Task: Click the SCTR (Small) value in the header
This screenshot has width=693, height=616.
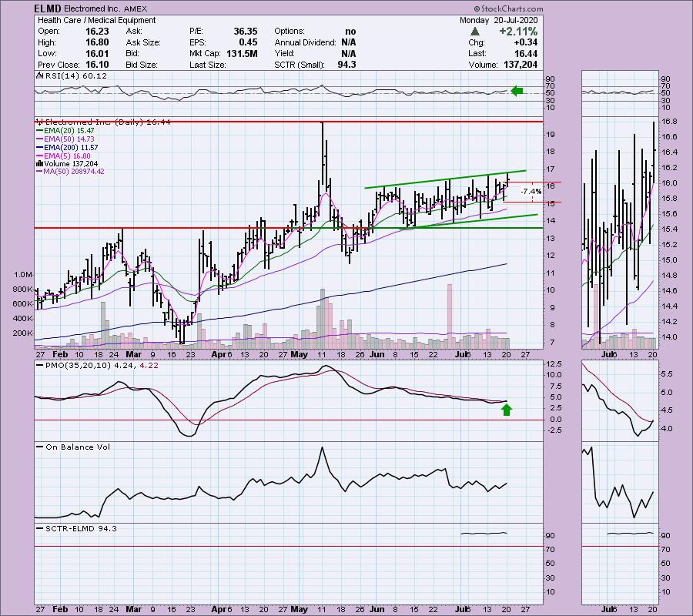Action: 347,65
